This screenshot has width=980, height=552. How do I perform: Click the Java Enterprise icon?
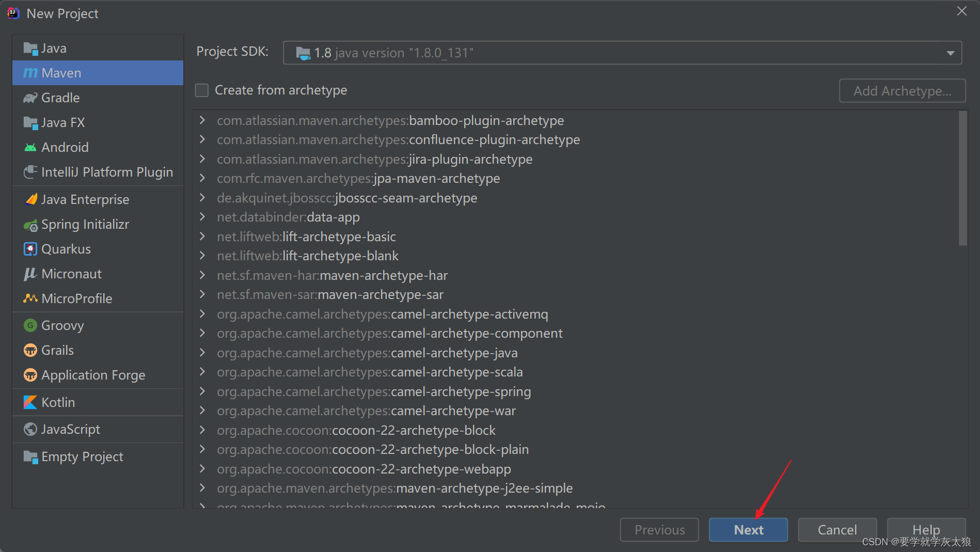tap(30, 199)
